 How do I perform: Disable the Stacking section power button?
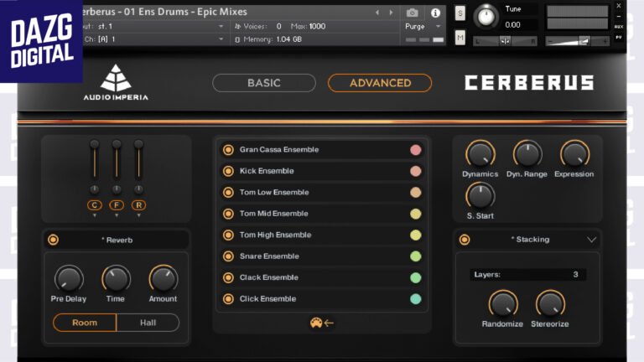point(465,240)
